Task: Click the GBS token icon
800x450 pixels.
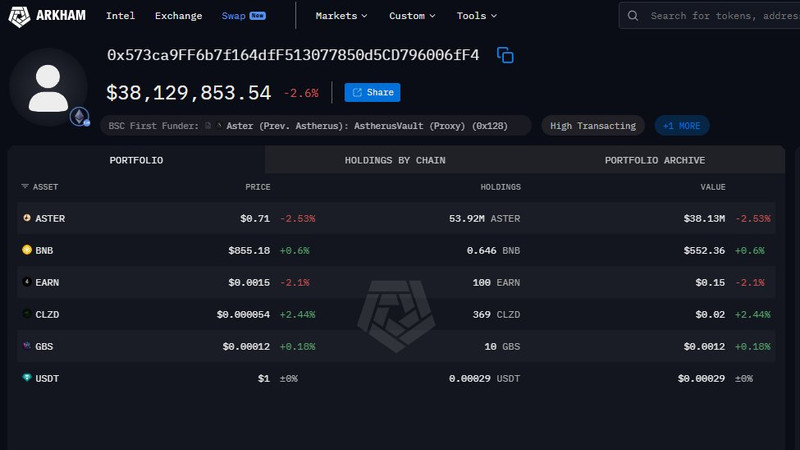Action: click(x=27, y=346)
